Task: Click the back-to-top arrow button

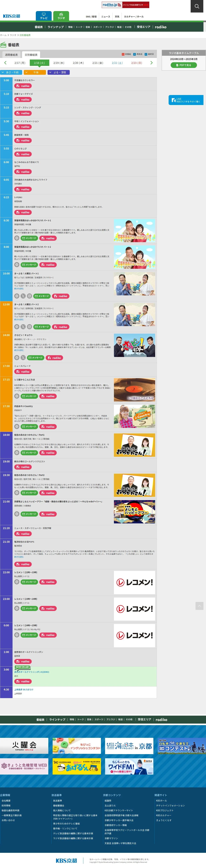Action: click(199, 606)
